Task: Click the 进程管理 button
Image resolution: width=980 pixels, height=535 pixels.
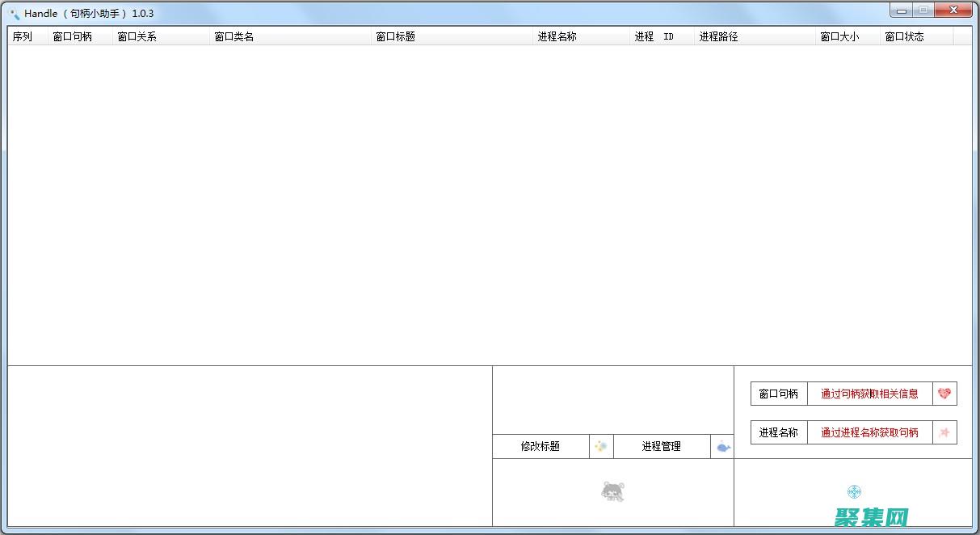Action: (x=662, y=446)
